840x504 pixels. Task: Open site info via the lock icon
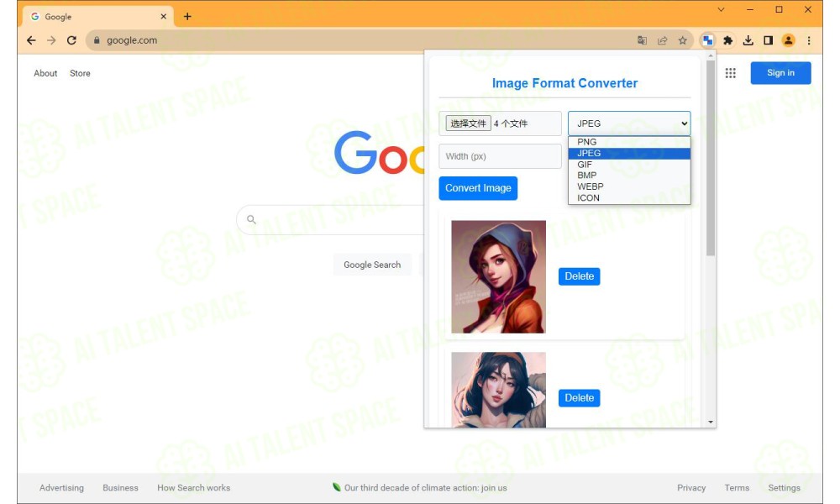tap(97, 40)
